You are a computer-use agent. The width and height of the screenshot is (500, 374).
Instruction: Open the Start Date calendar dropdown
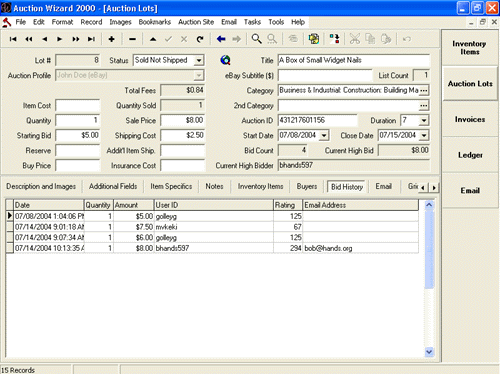click(324, 135)
